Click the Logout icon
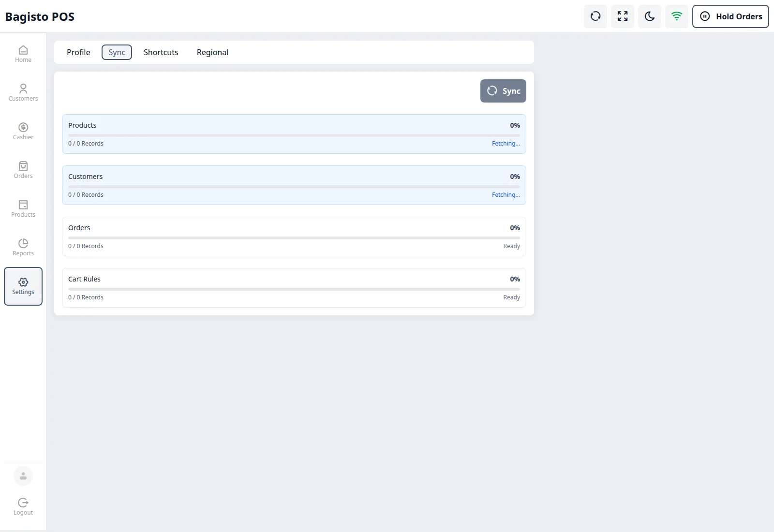Image resolution: width=774 pixels, height=532 pixels. click(23, 507)
